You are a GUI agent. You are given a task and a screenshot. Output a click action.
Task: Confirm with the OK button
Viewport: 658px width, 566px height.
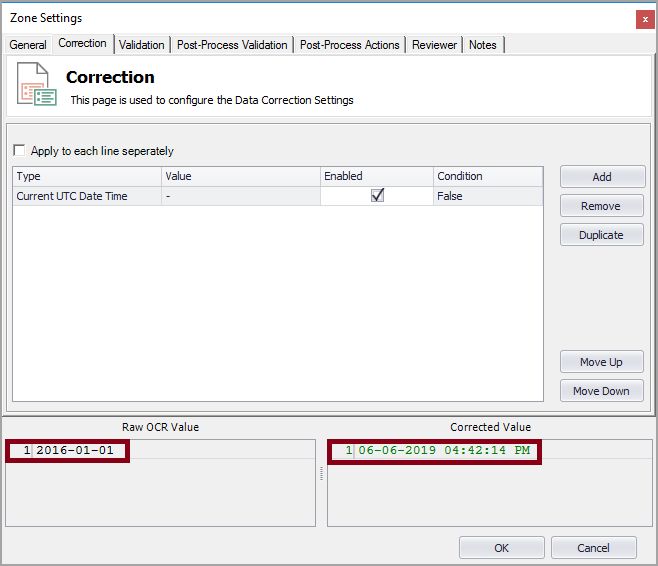[501, 548]
